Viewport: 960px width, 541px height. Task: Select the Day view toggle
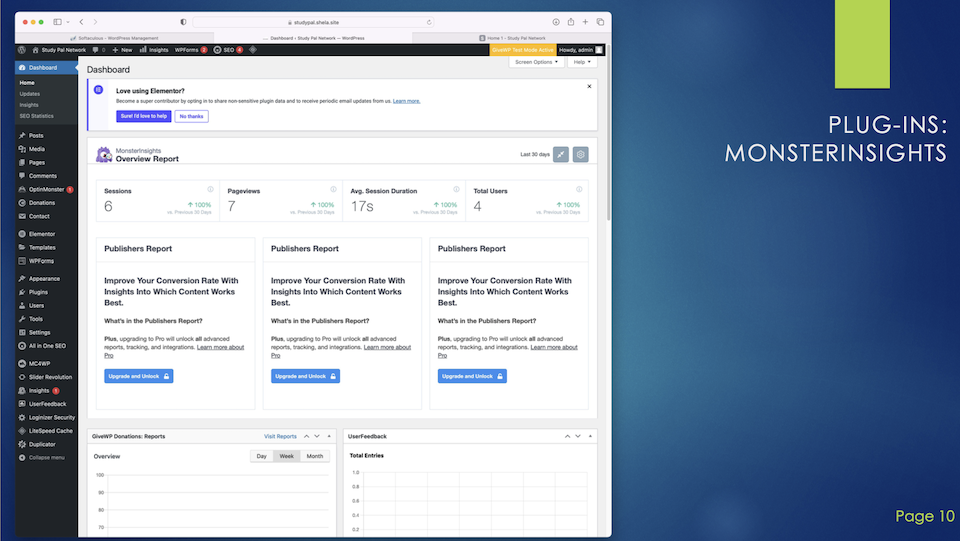coord(261,456)
